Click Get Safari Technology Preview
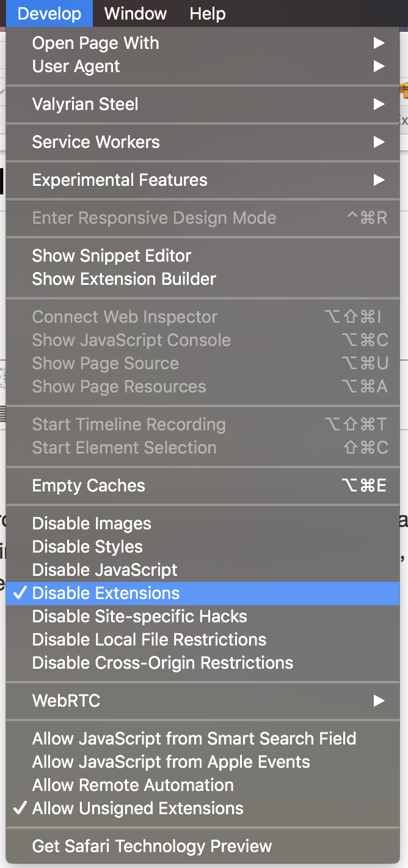408x868 pixels. click(x=152, y=846)
